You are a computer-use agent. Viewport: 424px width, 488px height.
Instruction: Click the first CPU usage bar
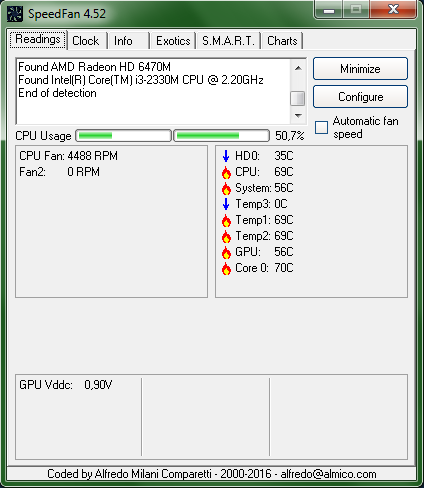123,136
